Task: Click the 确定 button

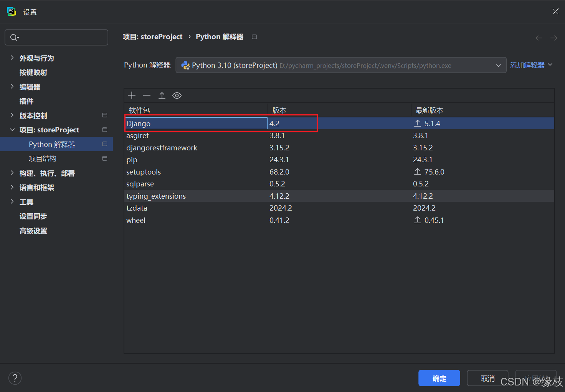Action: pos(439,378)
